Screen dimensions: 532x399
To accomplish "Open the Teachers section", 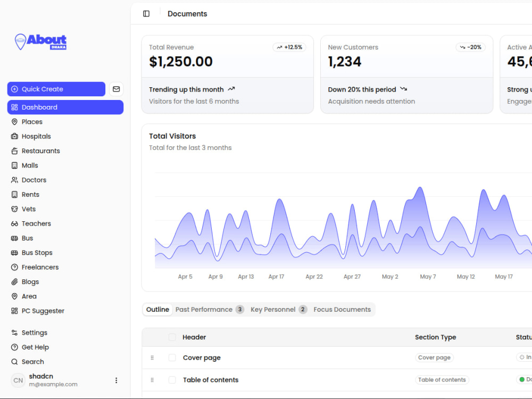I will point(65,223).
